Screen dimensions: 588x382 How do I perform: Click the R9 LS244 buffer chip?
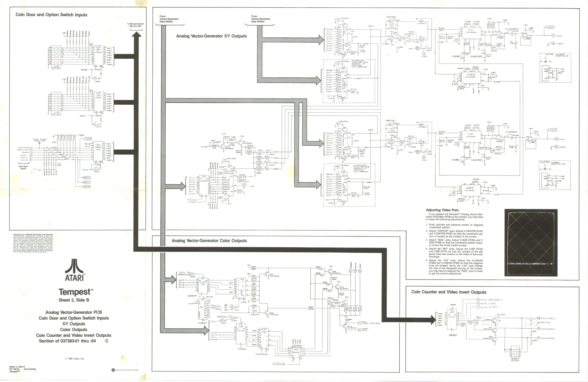(98, 152)
